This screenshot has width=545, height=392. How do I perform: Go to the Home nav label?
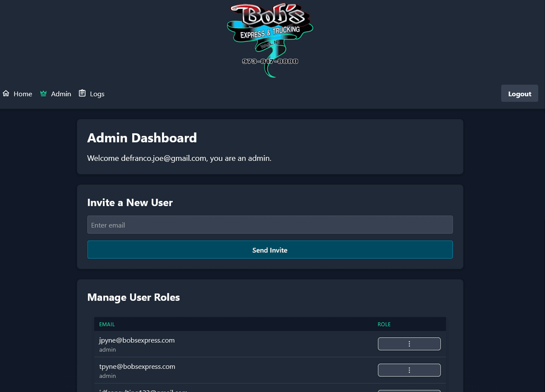pyautogui.click(x=23, y=94)
